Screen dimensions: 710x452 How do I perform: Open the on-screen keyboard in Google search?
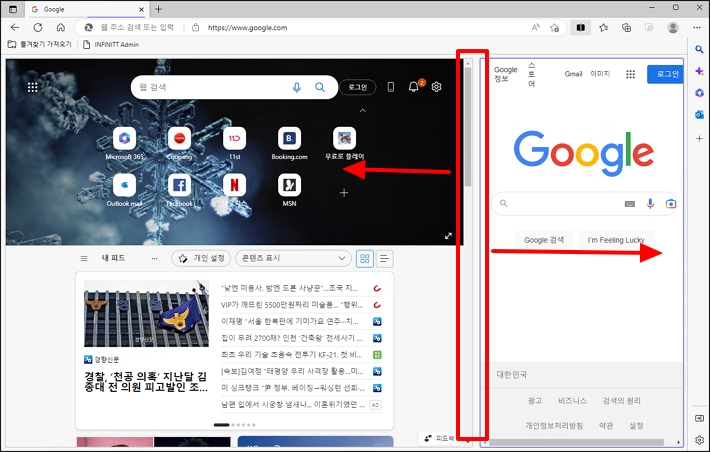[x=630, y=204]
